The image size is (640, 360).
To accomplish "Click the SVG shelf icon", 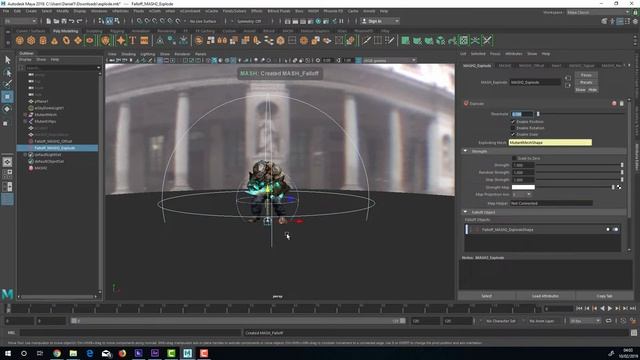I will pos(144,40).
